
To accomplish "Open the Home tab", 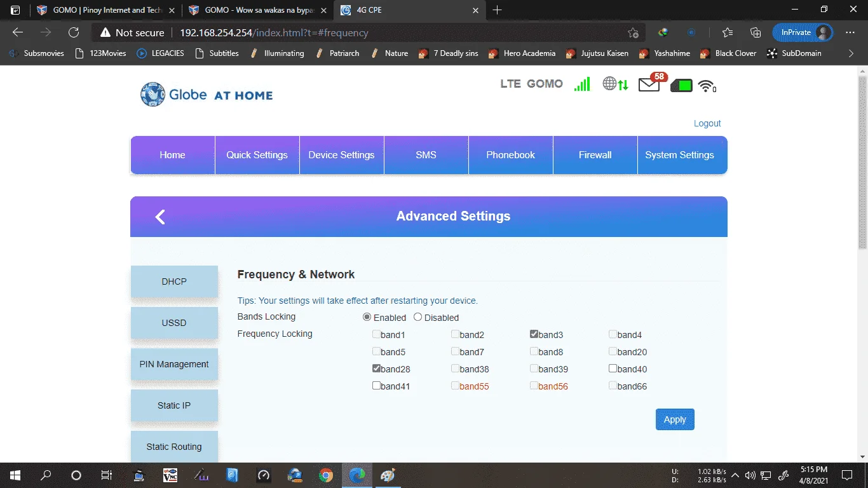I will pos(173,155).
